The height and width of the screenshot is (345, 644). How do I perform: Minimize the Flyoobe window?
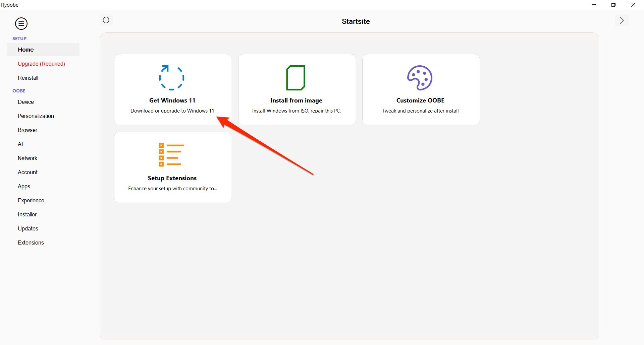[x=594, y=5]
